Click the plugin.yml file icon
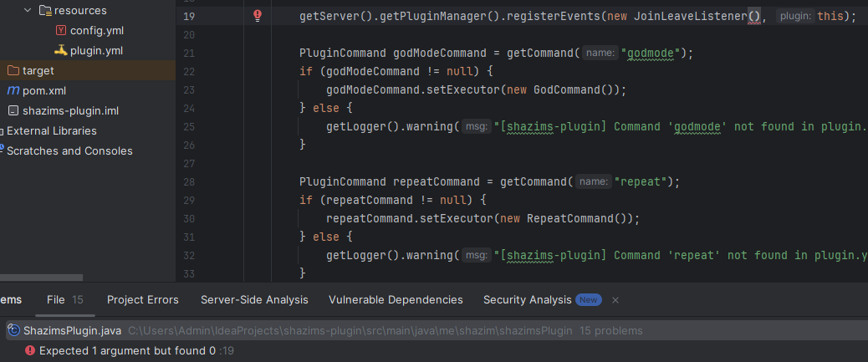The width and height of the screenshot is (868, 362). 61,51
